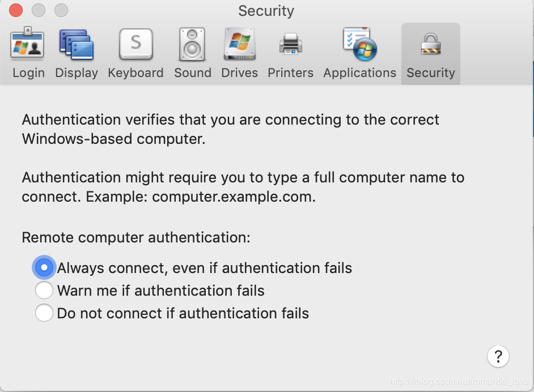Enable the Do not connect radio button
The height and width of the screenshot is (392, 534).
click(44, 313)
